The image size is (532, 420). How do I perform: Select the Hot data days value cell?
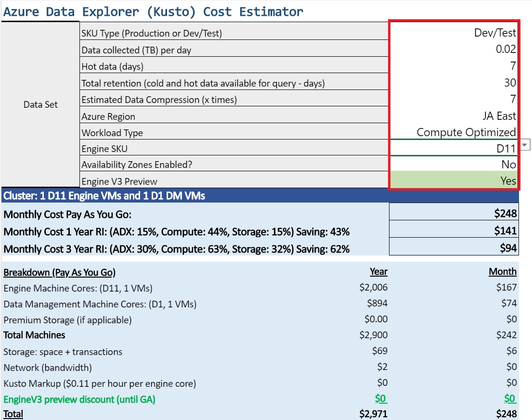[x=454, y=65]
